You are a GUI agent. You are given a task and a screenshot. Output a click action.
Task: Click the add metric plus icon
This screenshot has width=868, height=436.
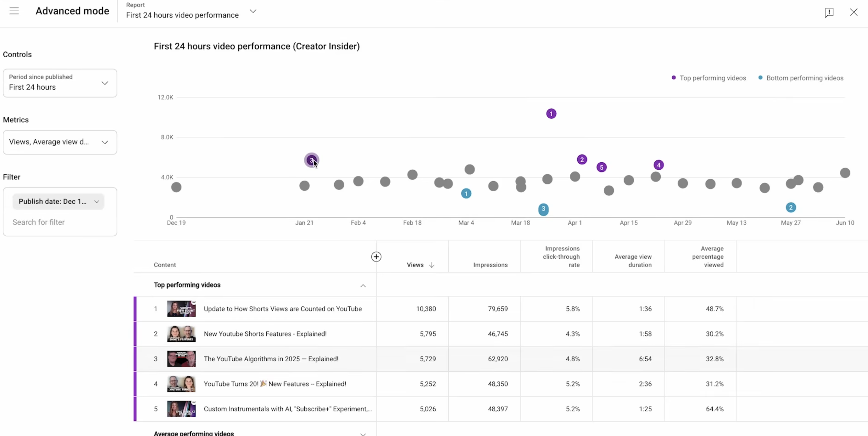(x=376, y=257)
